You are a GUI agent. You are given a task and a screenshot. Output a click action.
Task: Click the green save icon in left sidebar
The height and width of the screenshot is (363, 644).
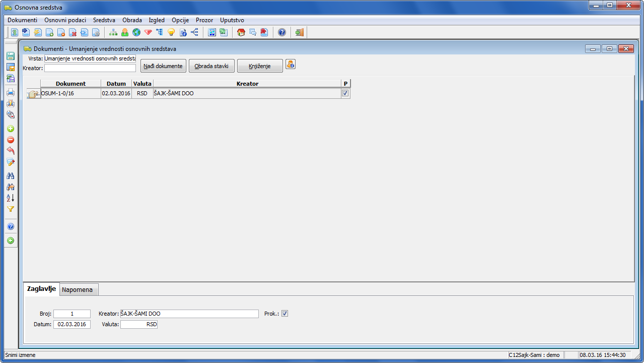point(10,56)
